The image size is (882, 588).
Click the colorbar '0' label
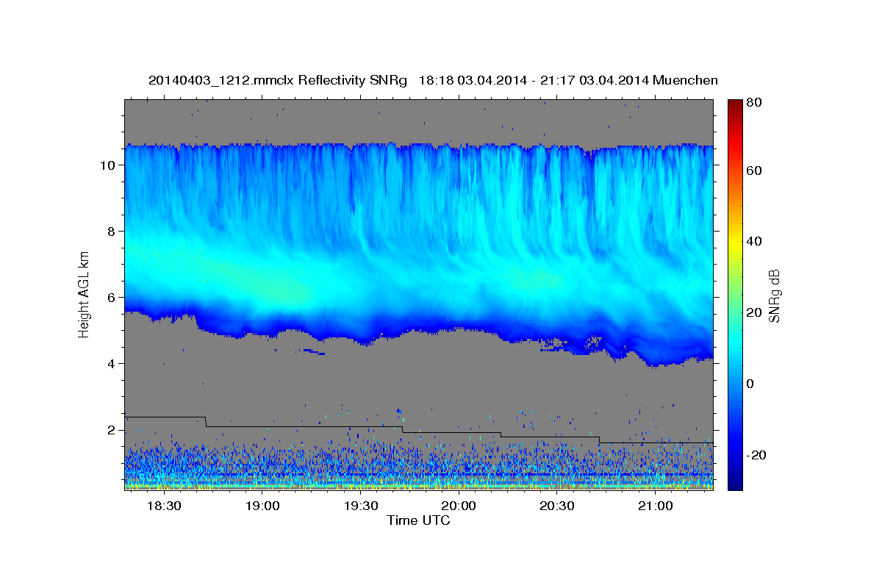[750, 384]
